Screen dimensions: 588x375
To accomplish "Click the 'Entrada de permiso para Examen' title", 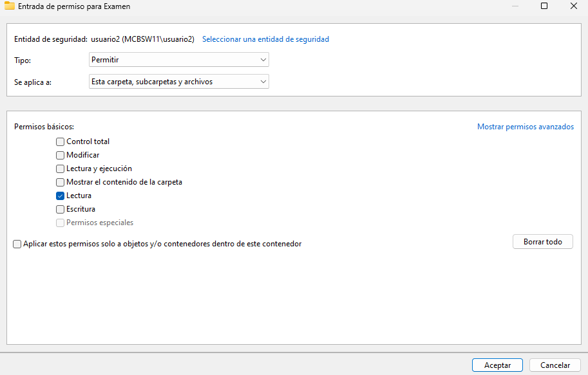I will [74, 6].
